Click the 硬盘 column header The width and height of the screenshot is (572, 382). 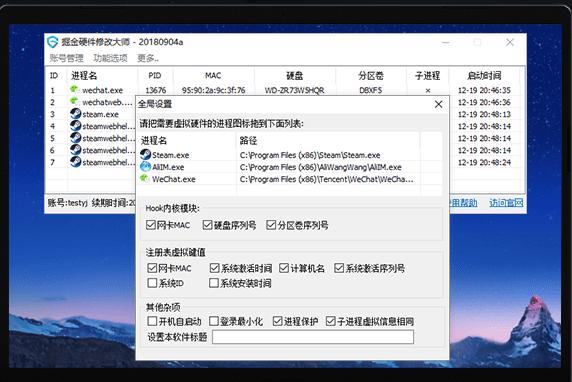[294, 76]
